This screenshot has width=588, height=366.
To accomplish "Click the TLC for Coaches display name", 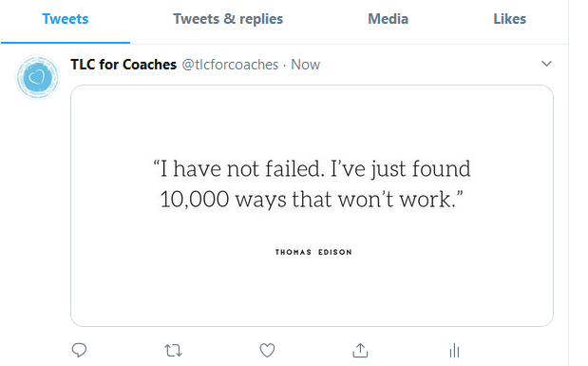I will 123,65.
